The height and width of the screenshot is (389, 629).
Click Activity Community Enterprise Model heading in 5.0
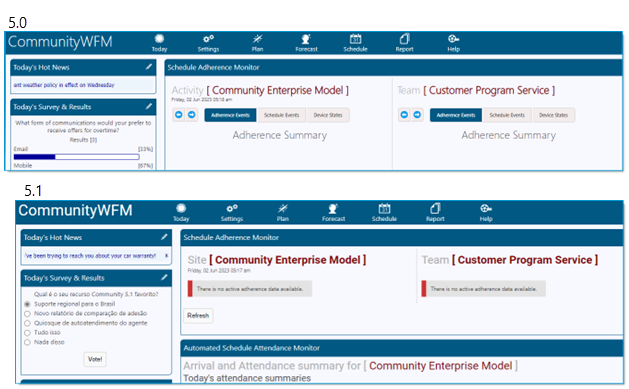(260, 90)
